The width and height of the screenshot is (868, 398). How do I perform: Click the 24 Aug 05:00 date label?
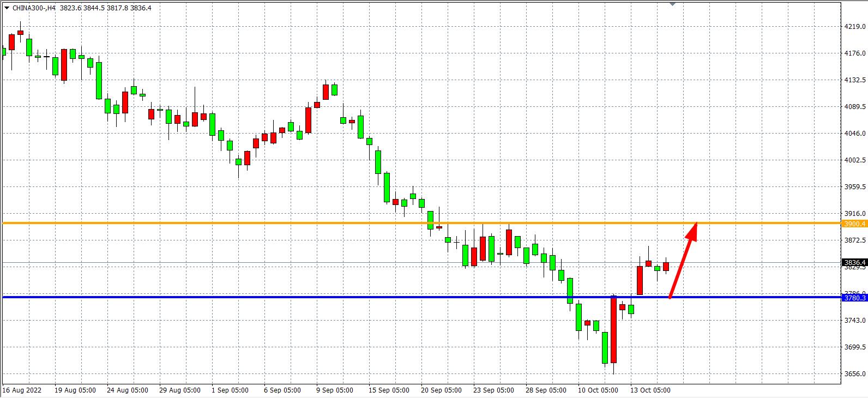pos(127,390)
